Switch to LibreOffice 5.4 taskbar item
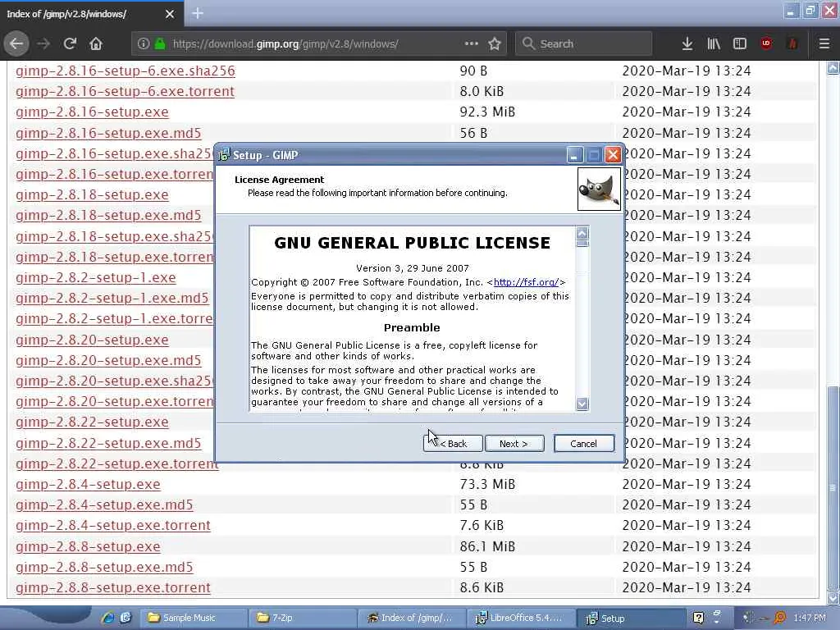 [520, 618]
